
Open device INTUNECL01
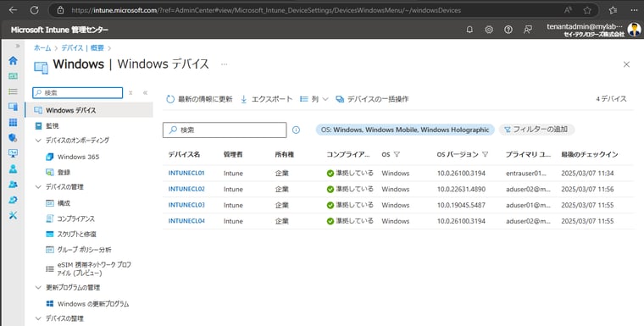pos(186,174)
